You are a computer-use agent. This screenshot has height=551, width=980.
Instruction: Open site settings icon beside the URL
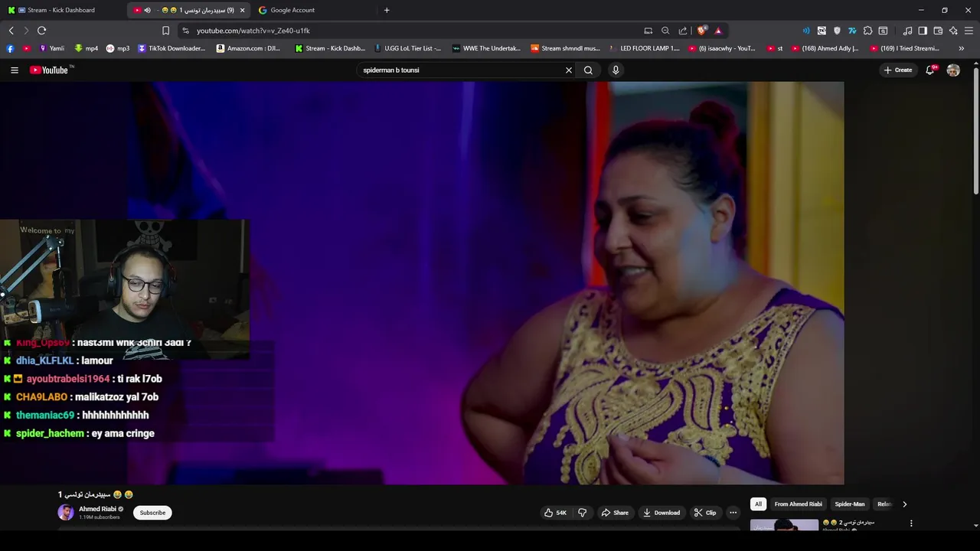(x=185, y=31)
